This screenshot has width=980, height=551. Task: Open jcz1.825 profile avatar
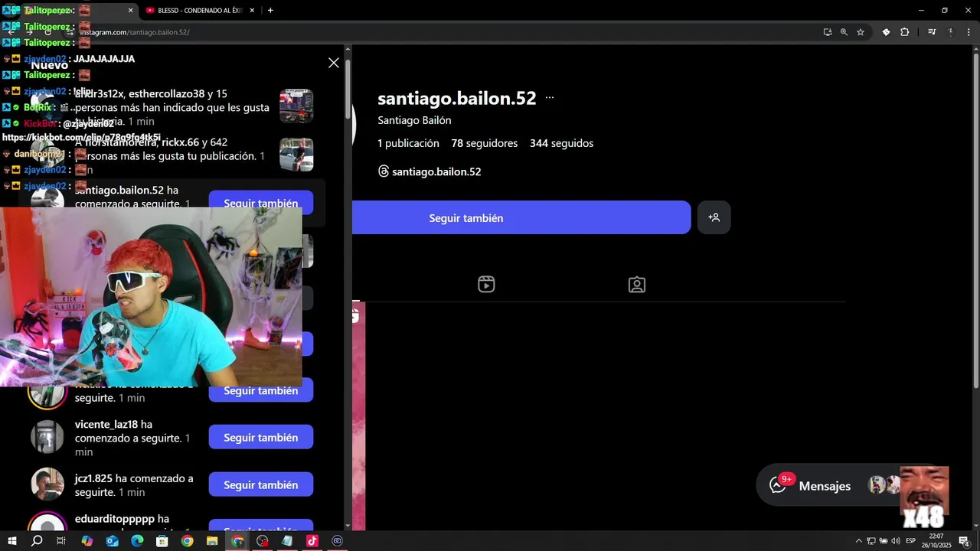tap(47, 484)
